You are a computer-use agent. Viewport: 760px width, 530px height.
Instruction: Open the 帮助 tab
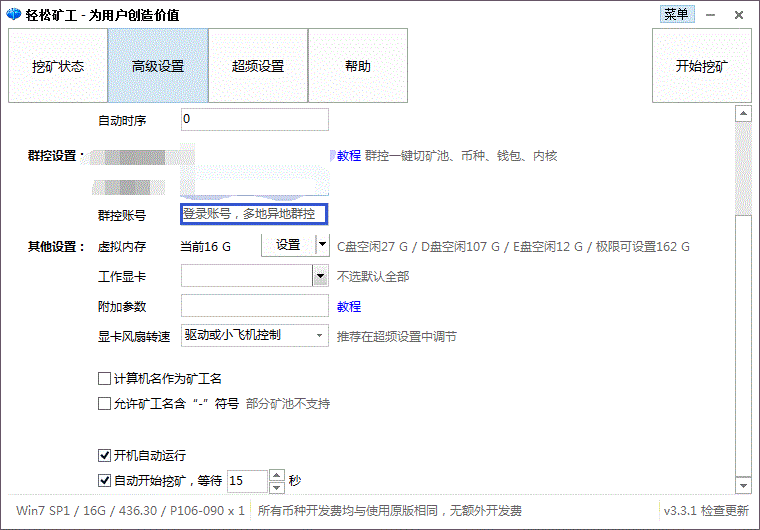point(357,66)
